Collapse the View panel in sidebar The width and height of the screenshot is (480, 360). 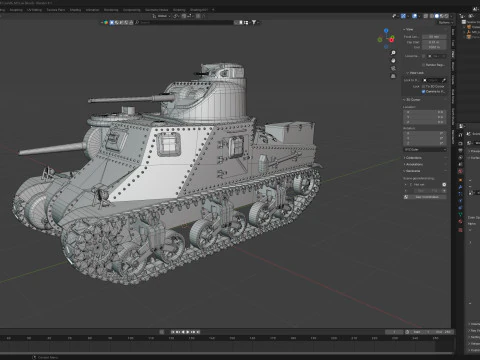(409, 29)
